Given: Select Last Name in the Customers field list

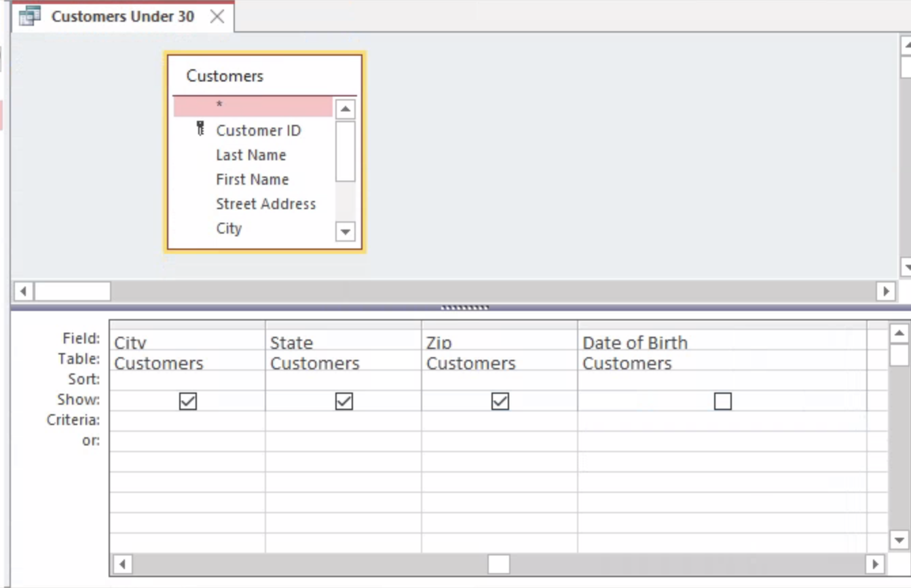Looking at the screenshot, I should pos(251,154).
